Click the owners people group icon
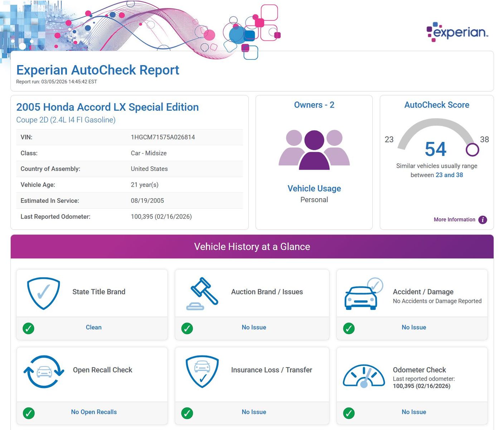504x430 pixels. click(x=314, y=149)
